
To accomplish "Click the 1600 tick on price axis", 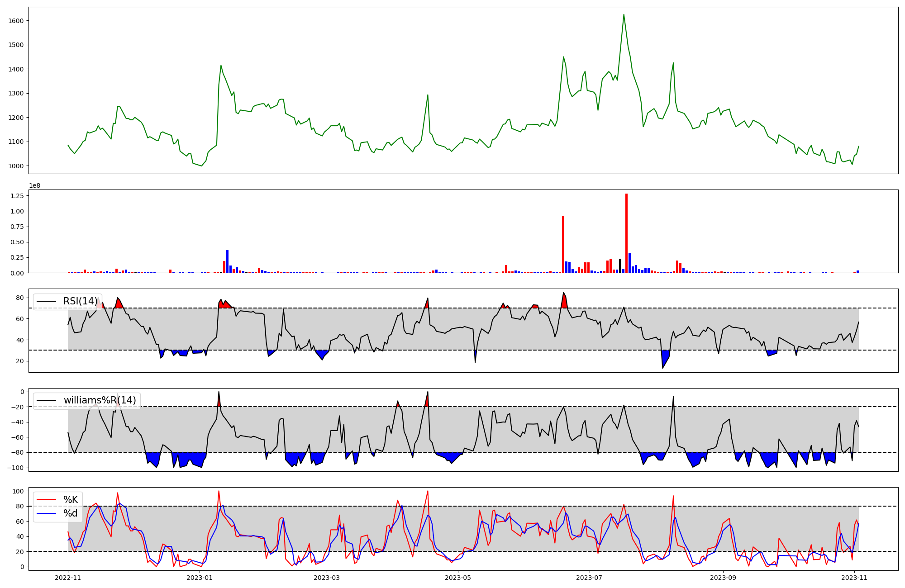I will point(16,21).
